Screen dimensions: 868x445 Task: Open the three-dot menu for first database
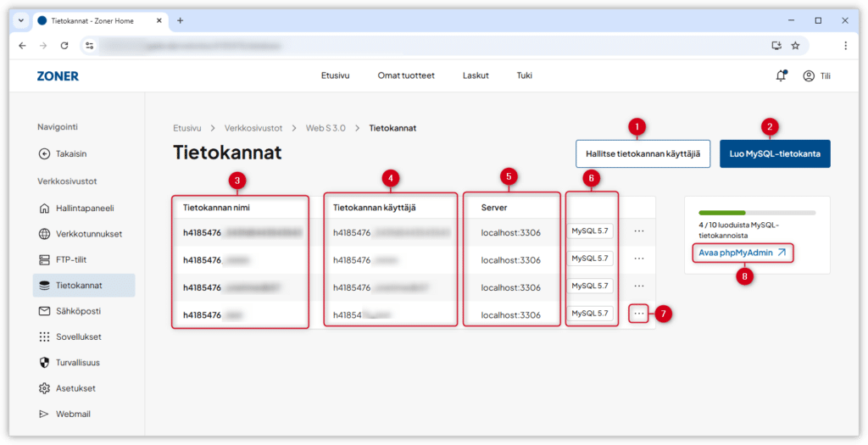click(639, 231)
